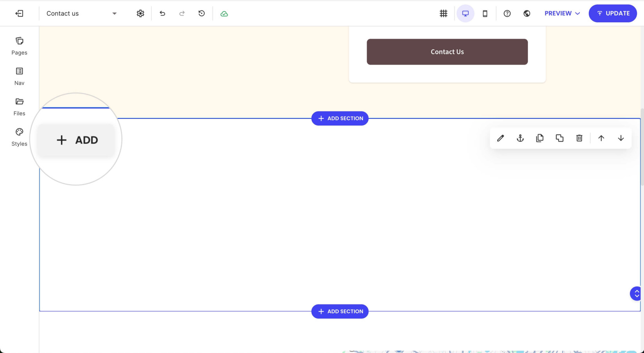Screen dimensions: 644x353
Task: Click the vertical page scrollbar
Action: [x=642, y=147]
